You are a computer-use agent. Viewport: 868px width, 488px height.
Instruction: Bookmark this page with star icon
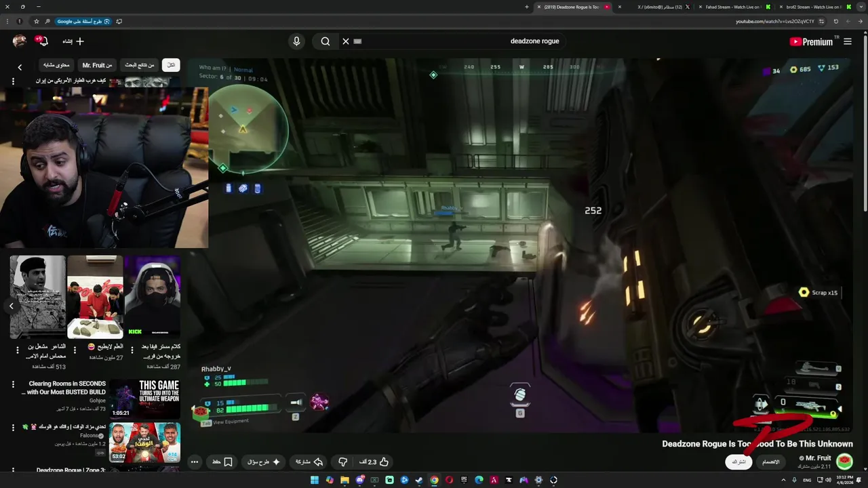coord(37,21)
